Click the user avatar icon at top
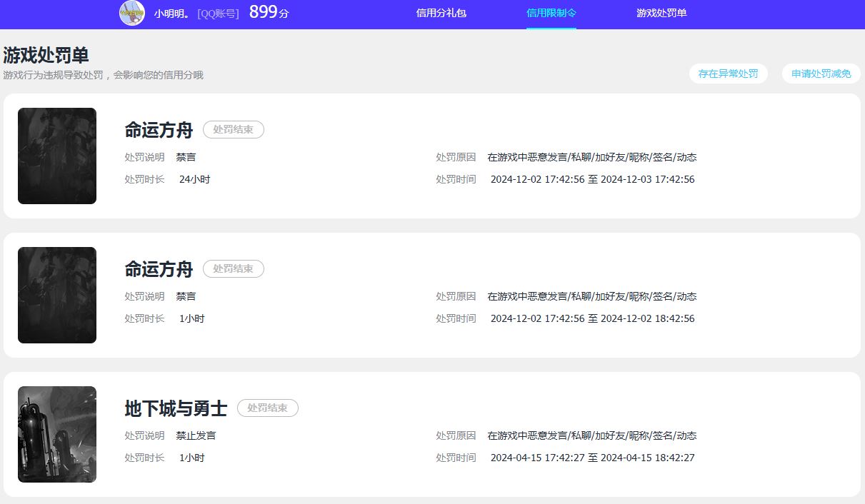Viewport: 865px width, 504px height. pyautogui.click(x=132, y=14)
